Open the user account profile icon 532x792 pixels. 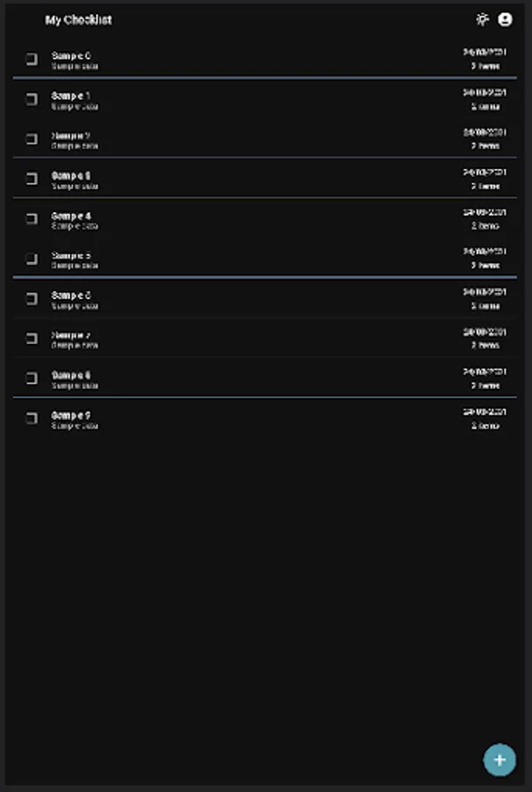pos(505,19)
